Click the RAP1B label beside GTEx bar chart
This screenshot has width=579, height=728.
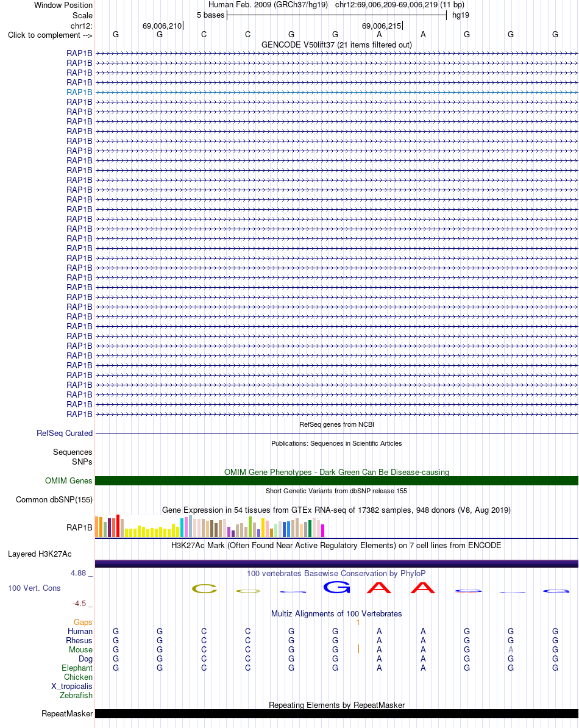pyautogui.click(x=79, y=528)
